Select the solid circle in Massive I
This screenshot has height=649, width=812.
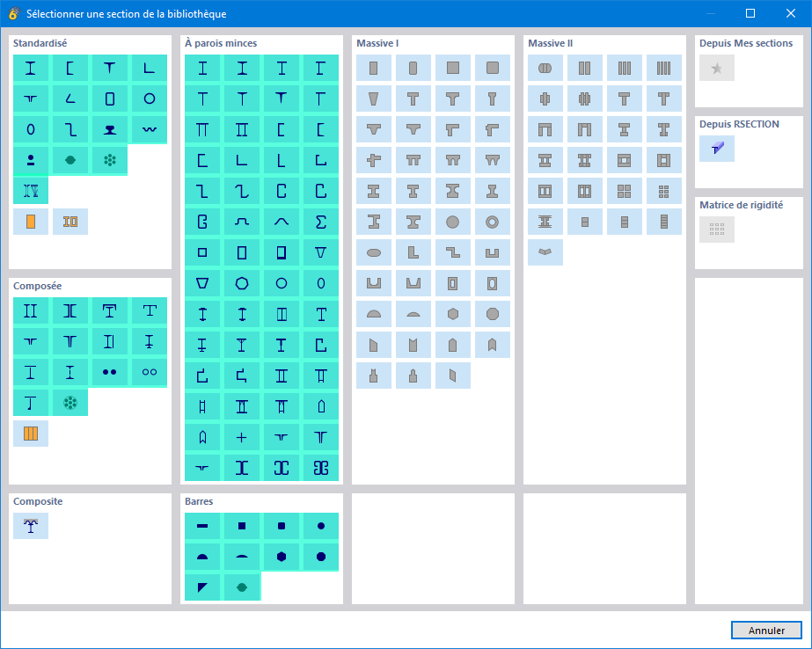click(452, 222)
